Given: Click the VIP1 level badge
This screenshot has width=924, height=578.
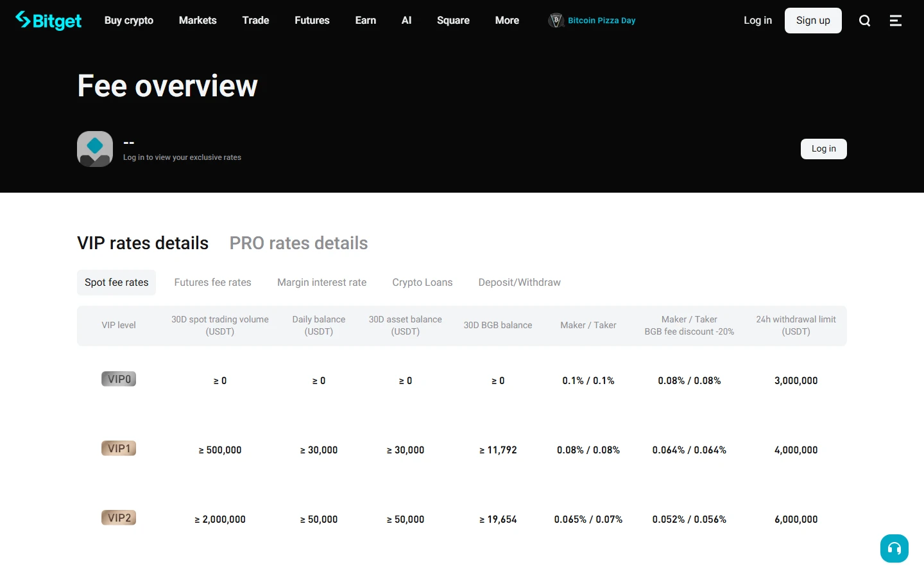Looking at the screenshot, I should click(119, 448).
